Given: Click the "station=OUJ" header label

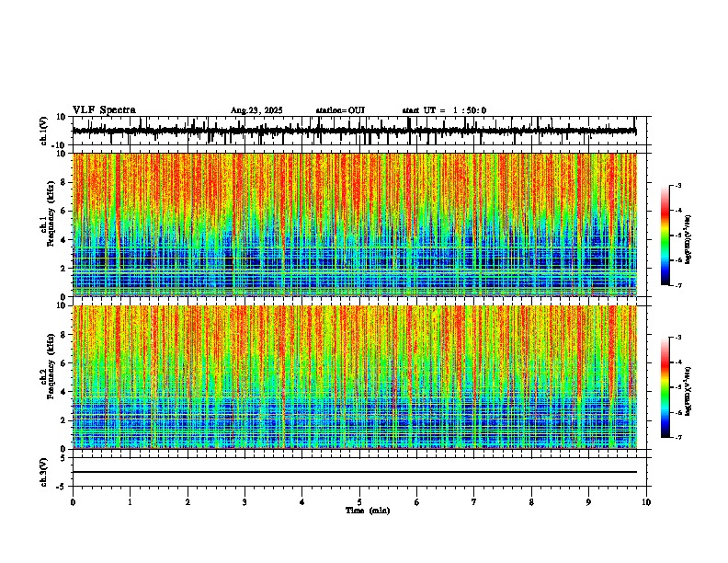Looking at the screenshot, I should tap(340, 110).
